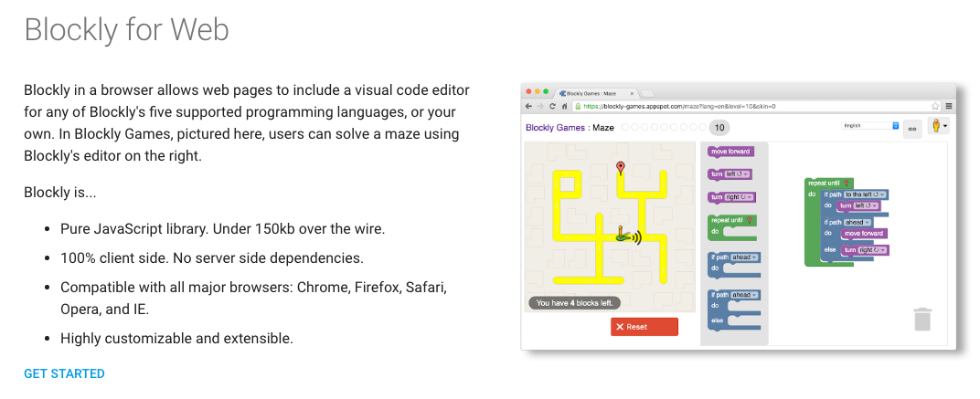
Task: Click the bookmark star in address bar
Action: (935, 106)
